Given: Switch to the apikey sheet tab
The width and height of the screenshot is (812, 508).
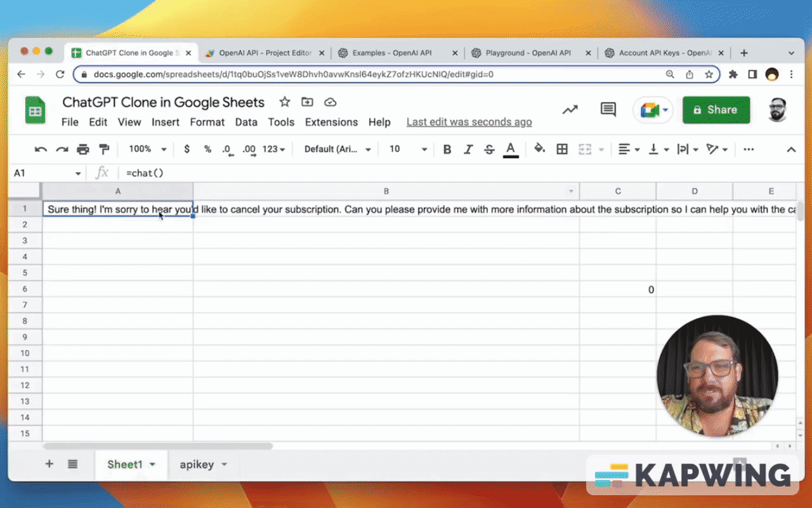Looking at the screenshot, I should [203, 464].
